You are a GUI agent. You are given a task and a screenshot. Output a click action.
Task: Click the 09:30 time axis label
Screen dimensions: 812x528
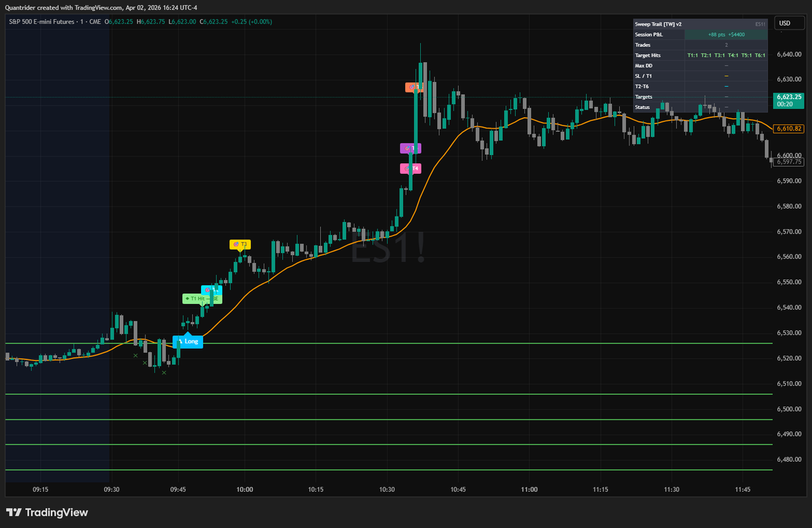112,489
